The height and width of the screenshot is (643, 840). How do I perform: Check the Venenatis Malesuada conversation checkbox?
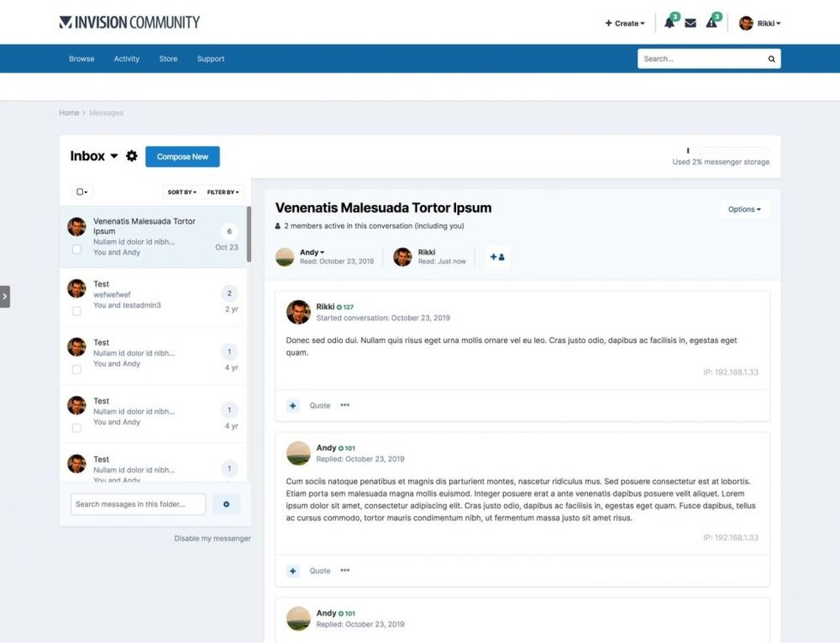(x=76, y=249)
